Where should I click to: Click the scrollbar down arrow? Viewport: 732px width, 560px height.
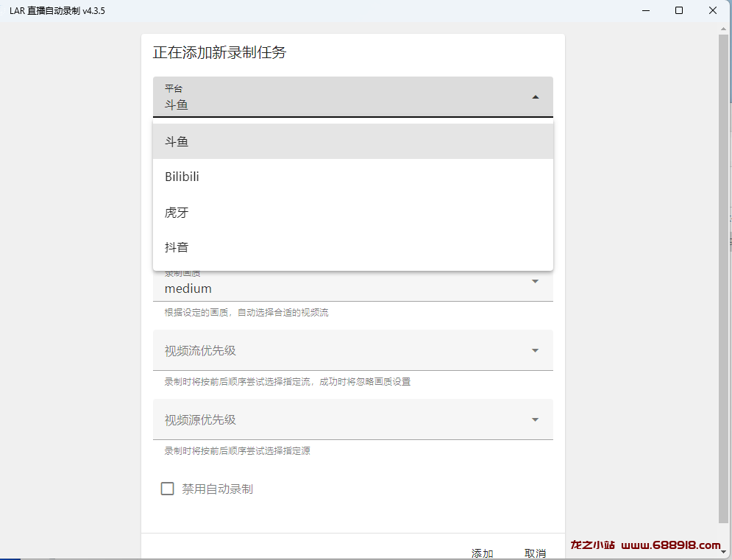(x=723, y=552)
